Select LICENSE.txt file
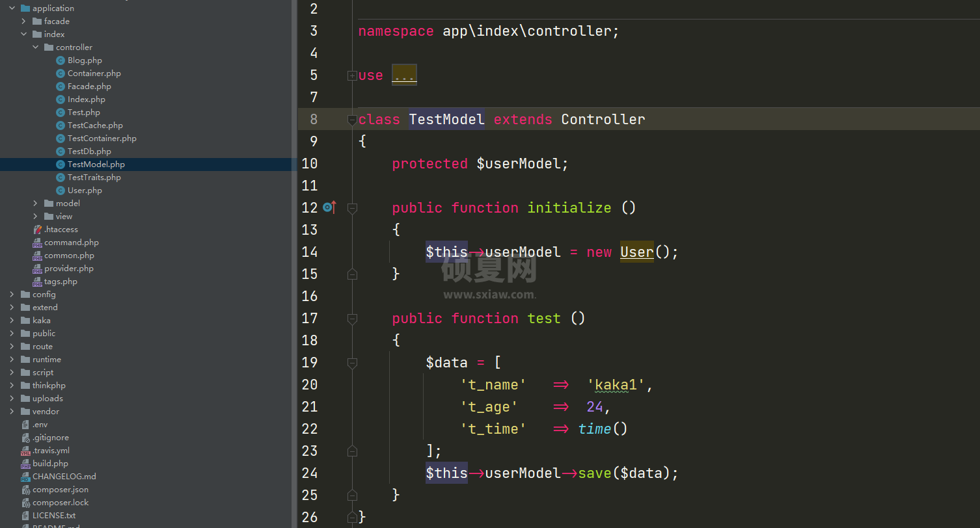The height and width of the screenshot is (528, 980). pyautogui.click(x=54, y=516)
